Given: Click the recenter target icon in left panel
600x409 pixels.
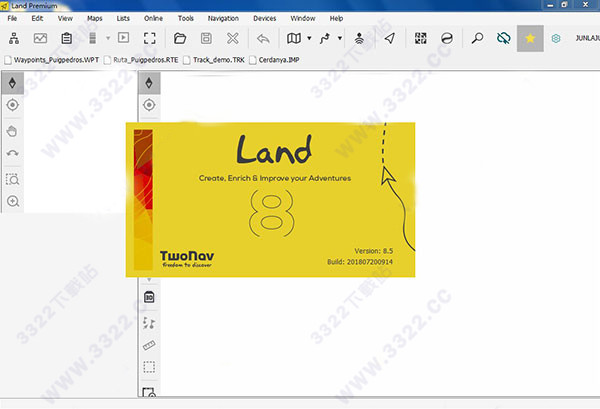Looking at the screenshot, I should (12, 105).
